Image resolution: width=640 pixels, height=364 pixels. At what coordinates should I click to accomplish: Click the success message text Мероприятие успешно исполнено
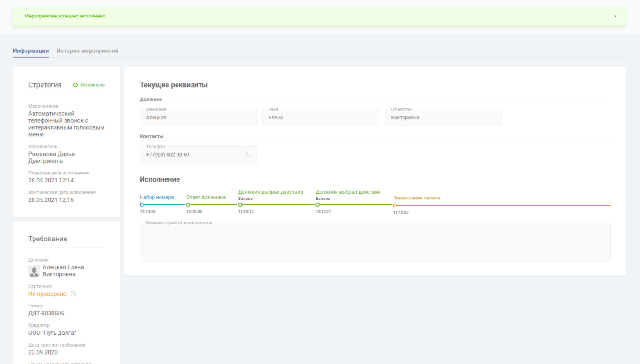pos(65,16)
